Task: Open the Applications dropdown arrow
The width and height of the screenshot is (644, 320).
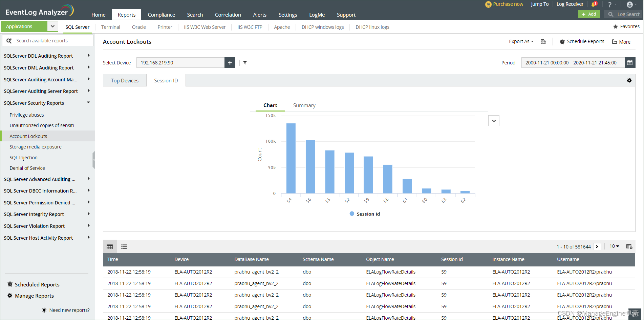Action: point(52,26)
